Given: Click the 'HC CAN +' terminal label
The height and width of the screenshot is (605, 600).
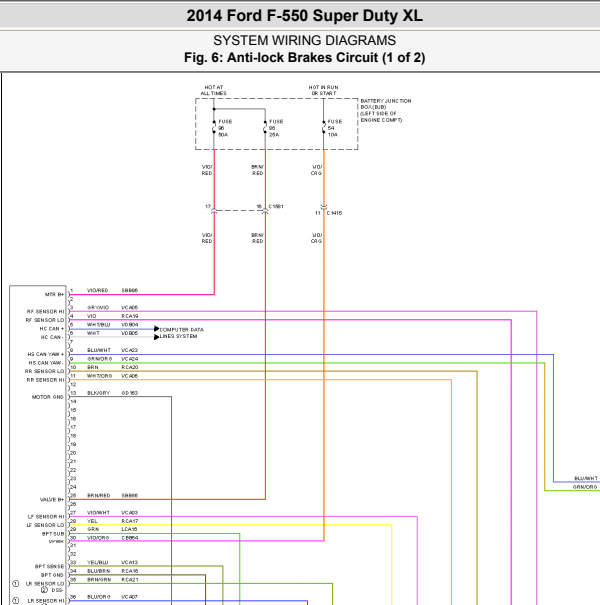Looking at the screenshot, I should pyautogui.click(x=52, y=329).
